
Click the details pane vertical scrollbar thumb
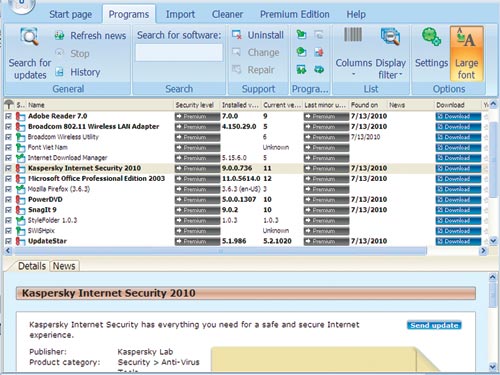click(x=493, y=295)
